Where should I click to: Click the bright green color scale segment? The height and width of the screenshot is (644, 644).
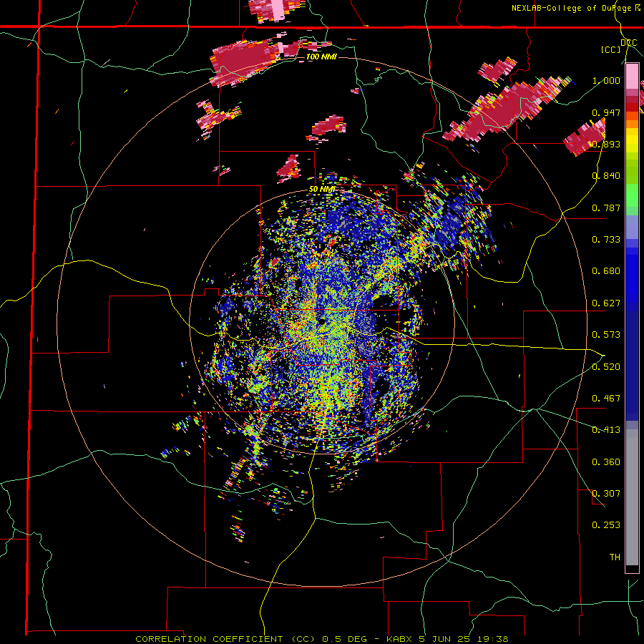click(632, 195)
